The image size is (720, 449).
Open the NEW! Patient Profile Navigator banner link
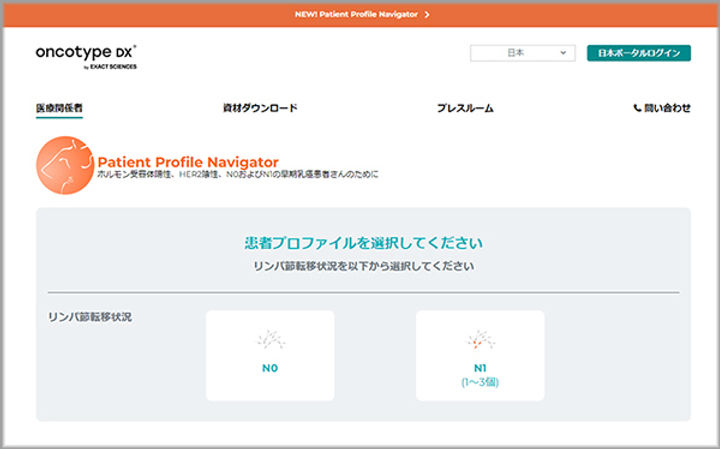click(355, 15)
